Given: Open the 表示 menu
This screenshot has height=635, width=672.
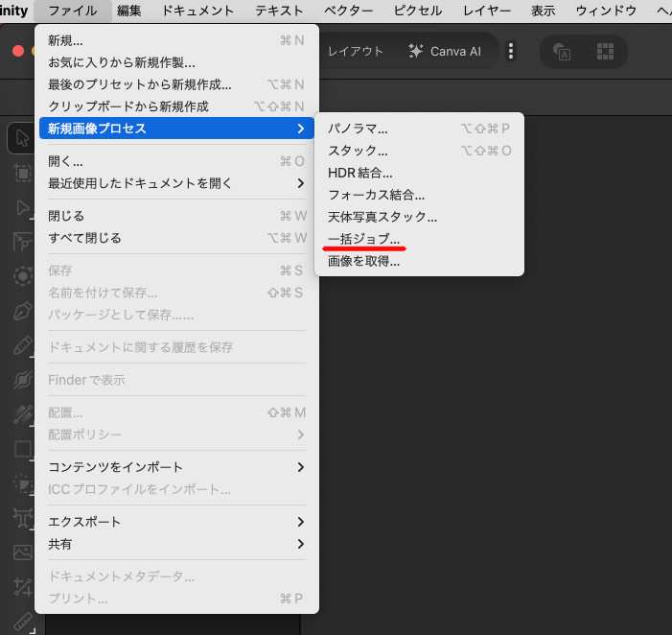Looking at the screenshot, I should pos(543,11).
